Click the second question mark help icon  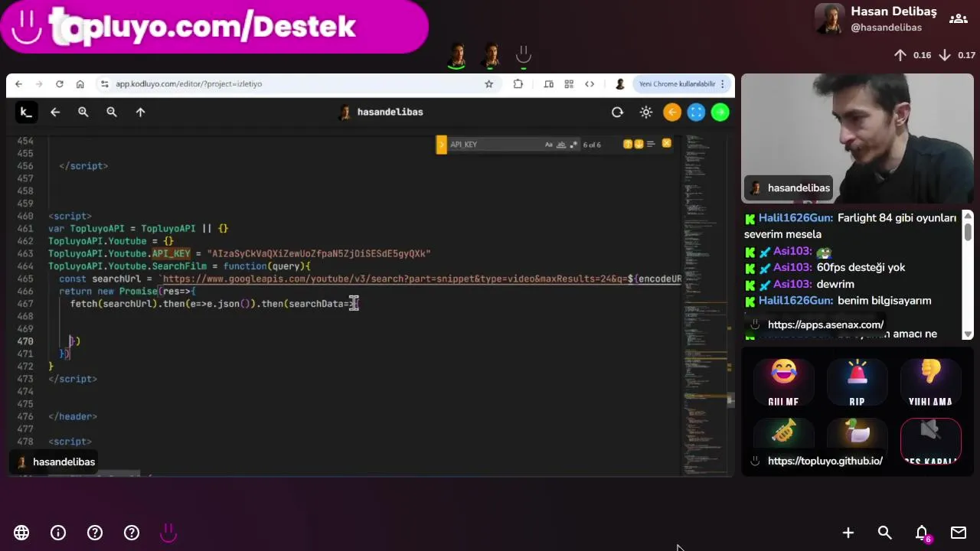click(132, 533)
